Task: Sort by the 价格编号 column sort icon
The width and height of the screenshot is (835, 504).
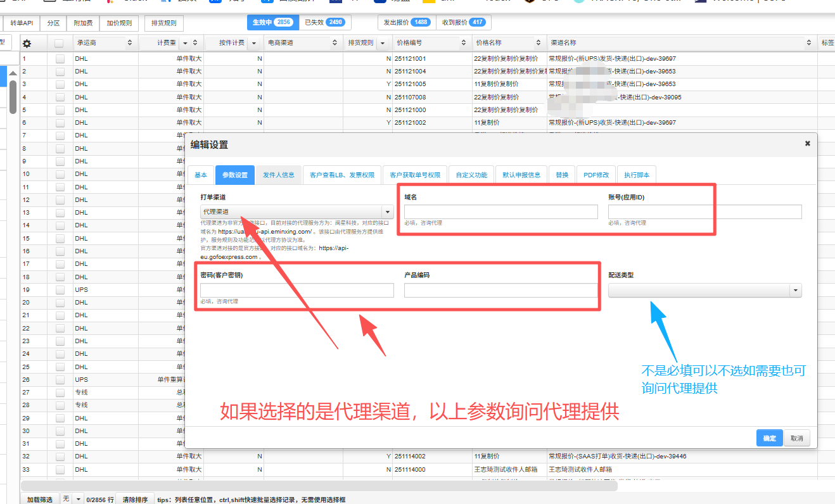Action: 465,43
